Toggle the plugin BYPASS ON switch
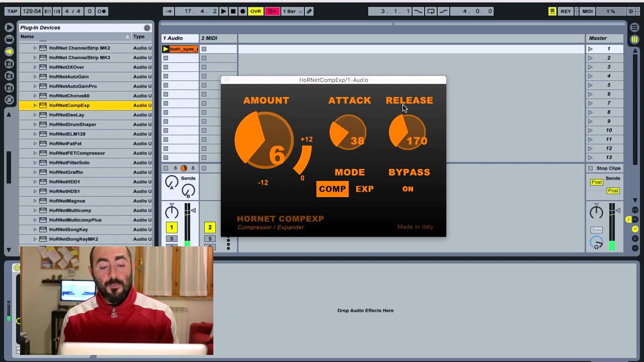 click(x=408, y=189)
